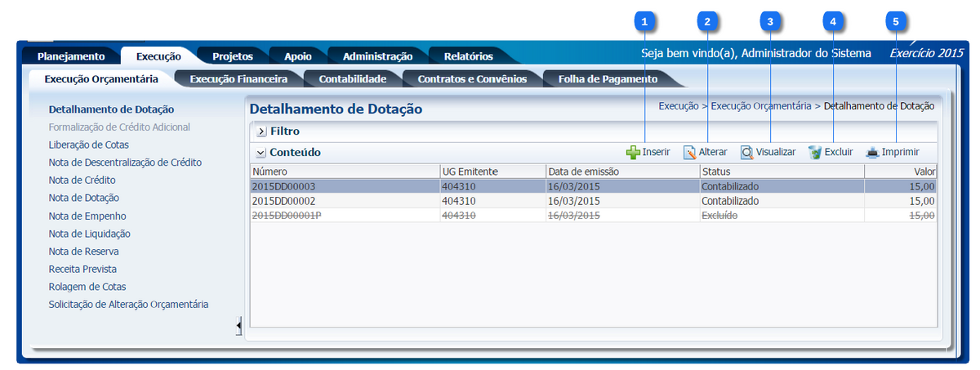Open the Execução Financeira subtab
The height and width of the screenshot is (370, 980).
(238, 79)
